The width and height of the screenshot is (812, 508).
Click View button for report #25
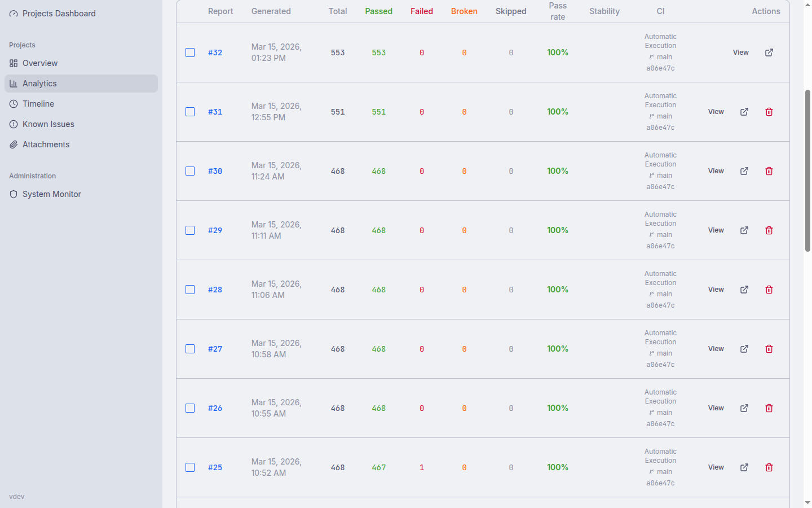pyautogui.click(x=716, y=467)
